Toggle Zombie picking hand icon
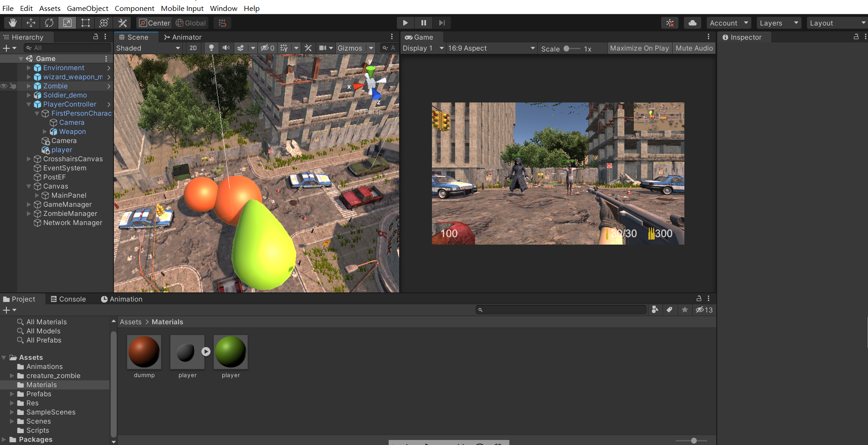This screenshot has height=445, width=868. point(13,86)
